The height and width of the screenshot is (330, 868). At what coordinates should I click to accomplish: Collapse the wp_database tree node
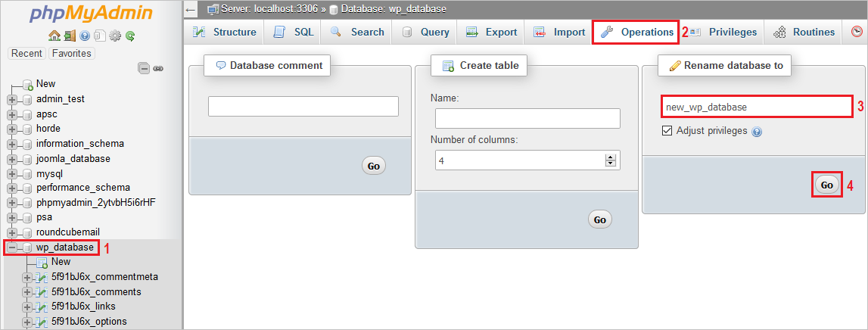pyautogui.click(x=12, y=247)
